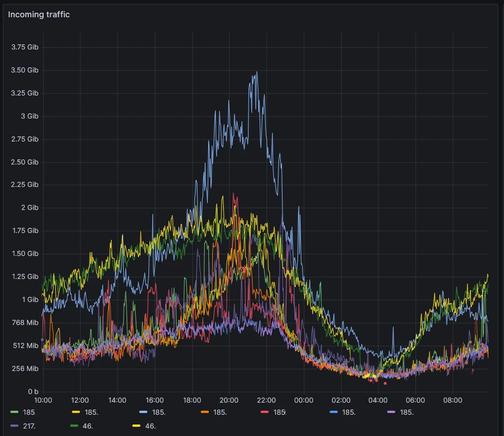Isolate the 46. series label beside dark green
The width and height of the screenshot is (504, 436).
[x=89, y=426]
